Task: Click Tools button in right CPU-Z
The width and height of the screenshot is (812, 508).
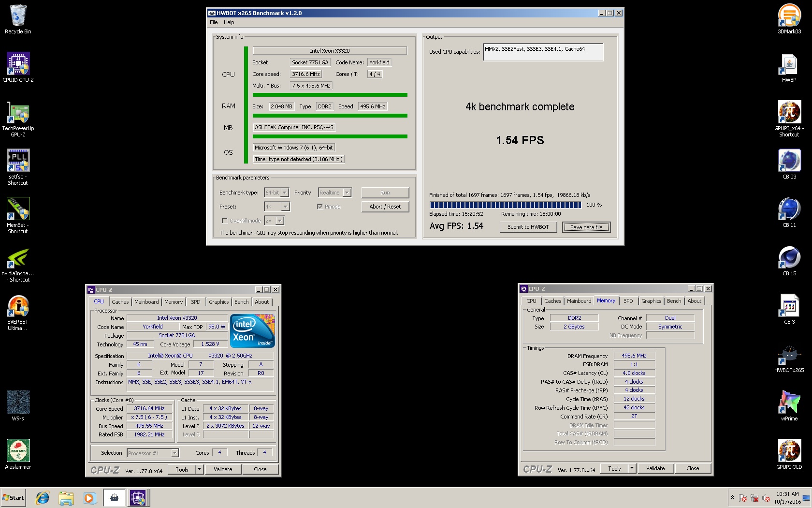Action: 614,468
